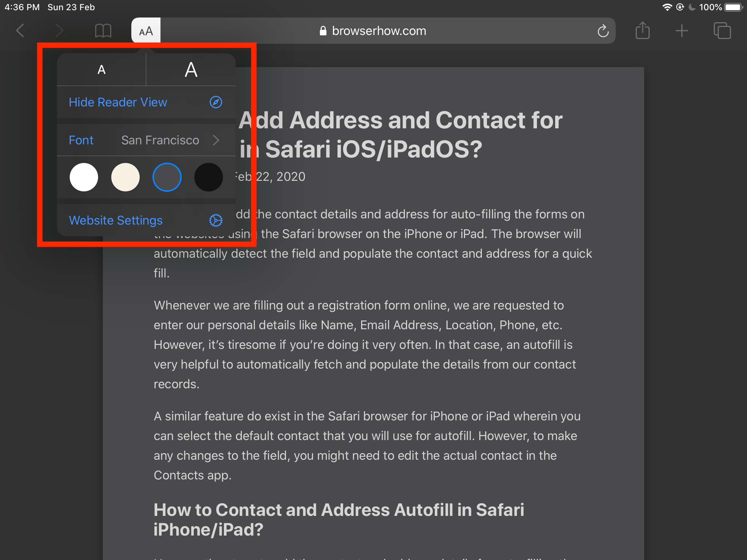Image resolution: width=747 pixels, height=560 pixels.
Task: Increase text size with large A
Action: tap(191, 70)
